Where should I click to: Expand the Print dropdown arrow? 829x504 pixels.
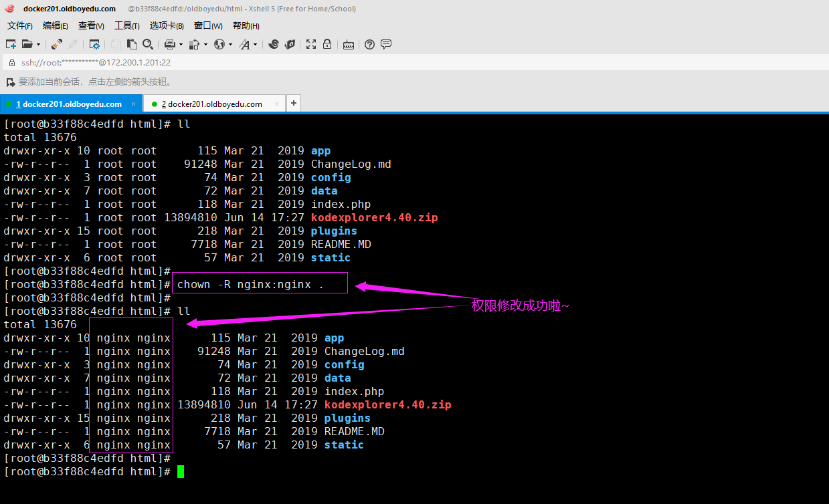(180, 45)
